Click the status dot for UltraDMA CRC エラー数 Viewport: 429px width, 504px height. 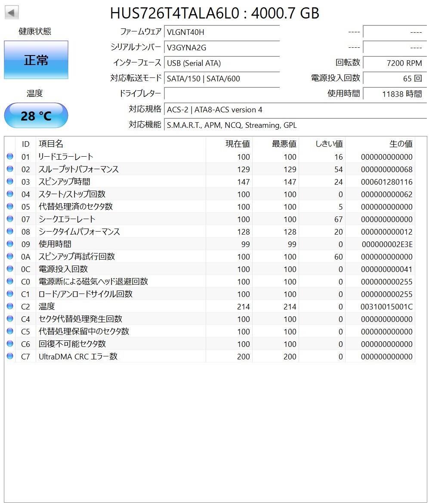[x=9, y=356]
